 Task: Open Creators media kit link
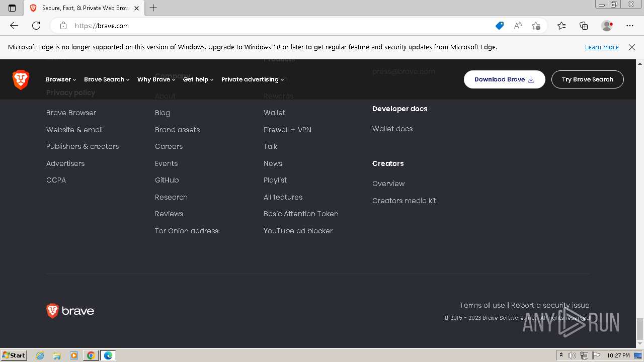pos(404,201)
